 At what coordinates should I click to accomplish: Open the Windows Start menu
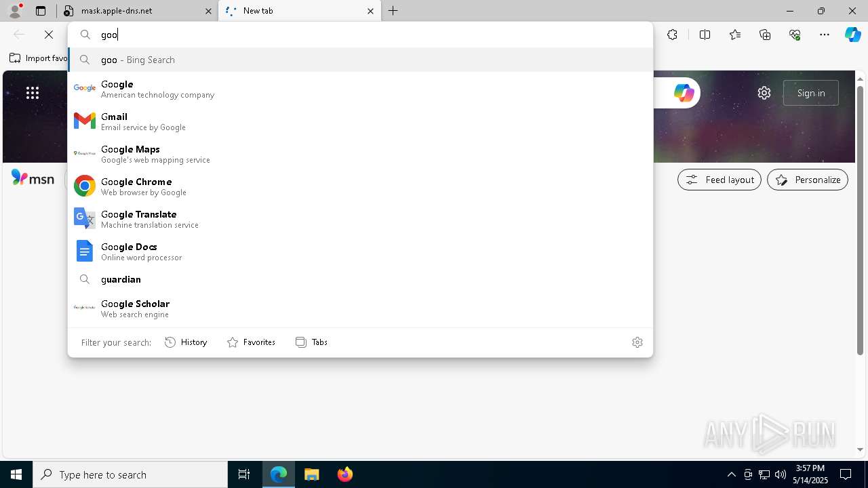[16, 474]
